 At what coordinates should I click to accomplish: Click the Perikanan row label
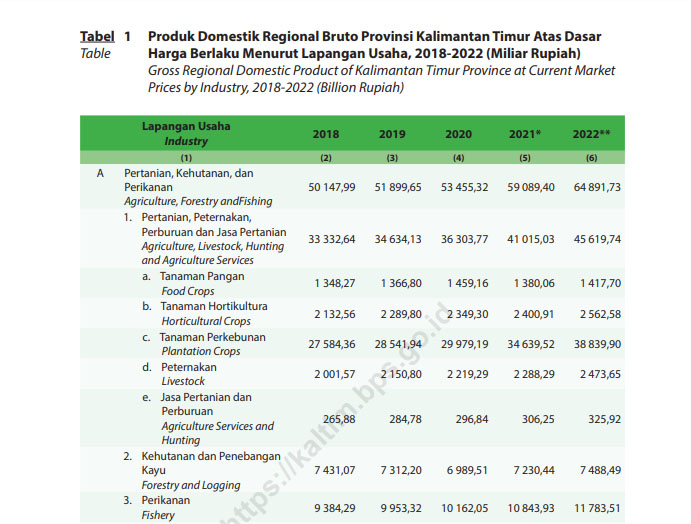pyautogui.click(x=166, y=500)
